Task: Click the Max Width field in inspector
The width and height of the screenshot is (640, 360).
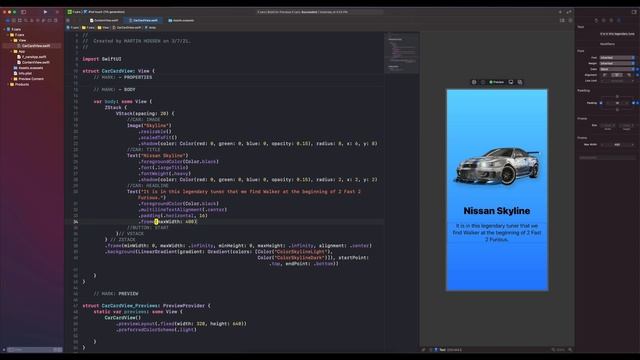Action: 617,144
